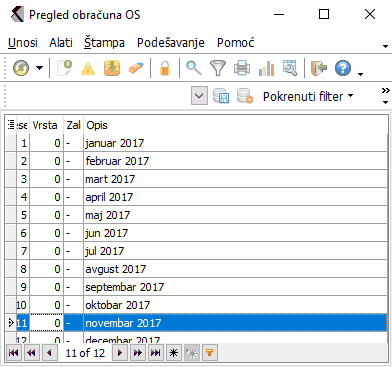This screenshot has height=367, width=392.
Task: Click the orange lock icon
Action: [165, 68]
